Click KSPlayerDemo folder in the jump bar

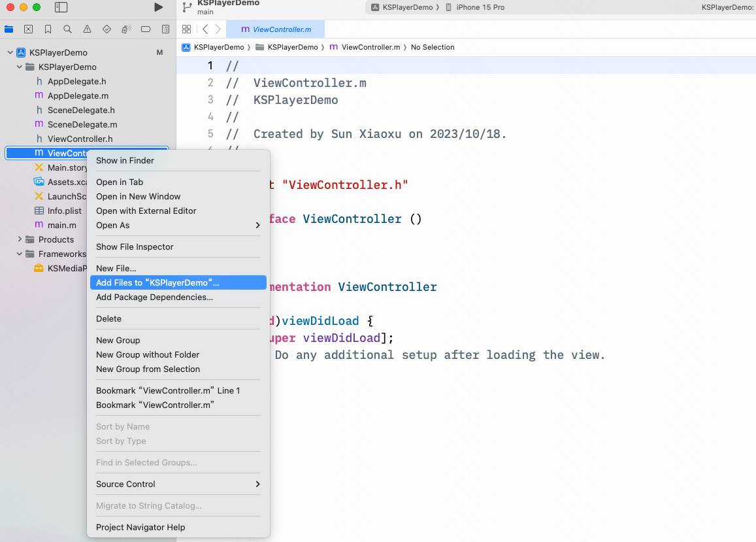tap(287, 47)
